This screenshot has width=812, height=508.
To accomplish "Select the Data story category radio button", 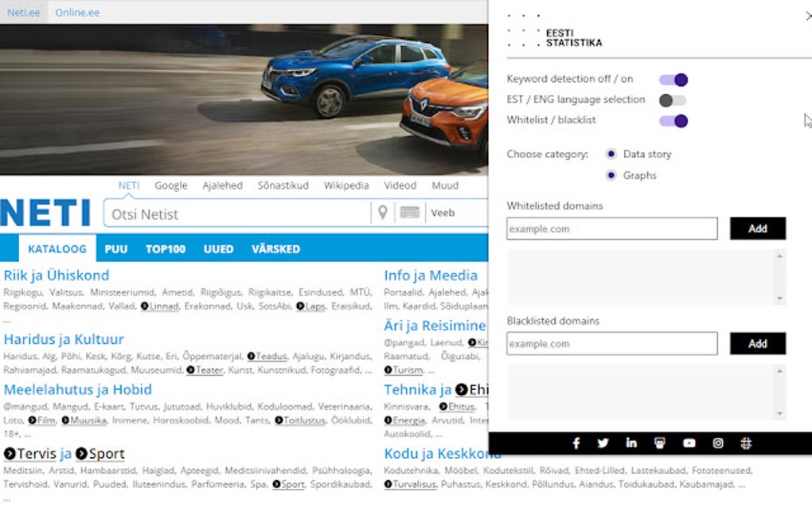I will tap(611, 154).
